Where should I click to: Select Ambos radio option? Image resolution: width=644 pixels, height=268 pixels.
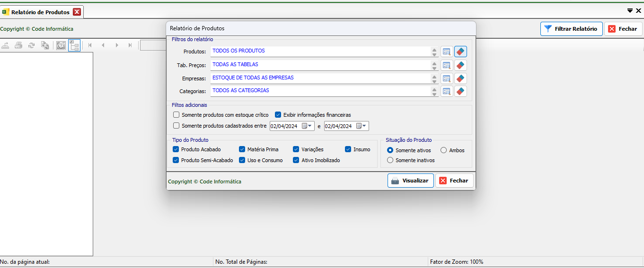click(x=444, y=150)
